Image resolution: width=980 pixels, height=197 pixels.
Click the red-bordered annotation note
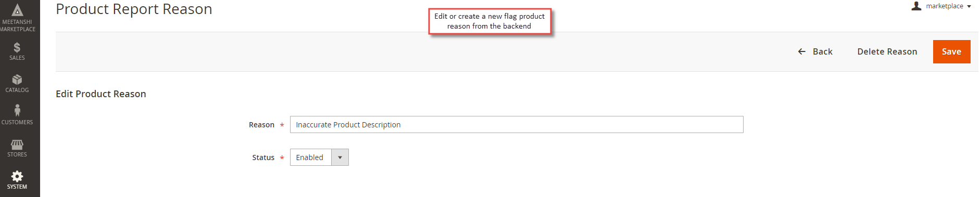coord(489,21)
